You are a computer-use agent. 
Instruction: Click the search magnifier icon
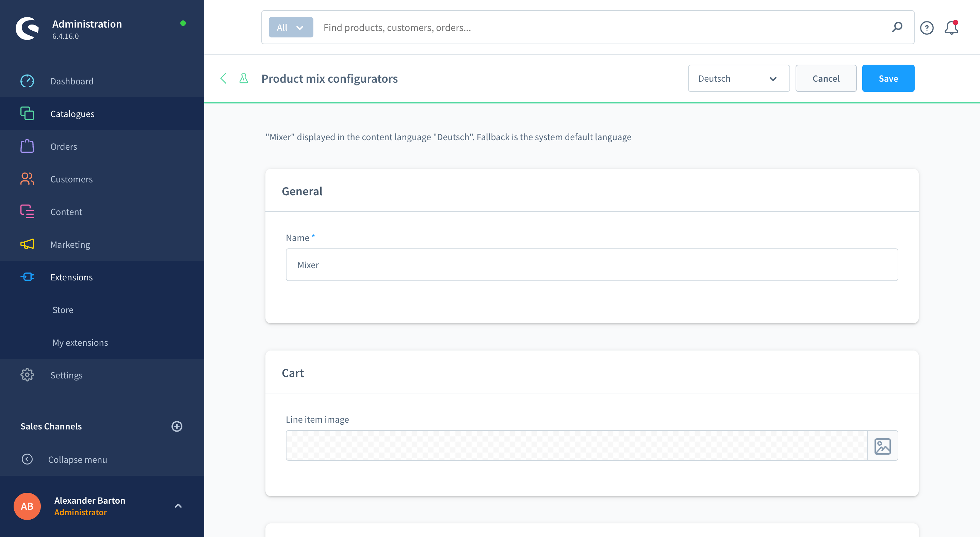pyautogui.click(x=897, y=27)
